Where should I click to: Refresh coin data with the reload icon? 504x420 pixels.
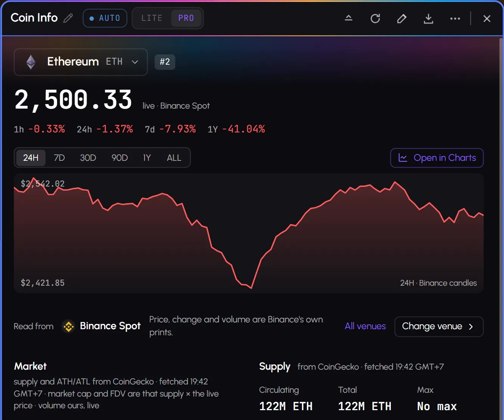coord(375,19)
